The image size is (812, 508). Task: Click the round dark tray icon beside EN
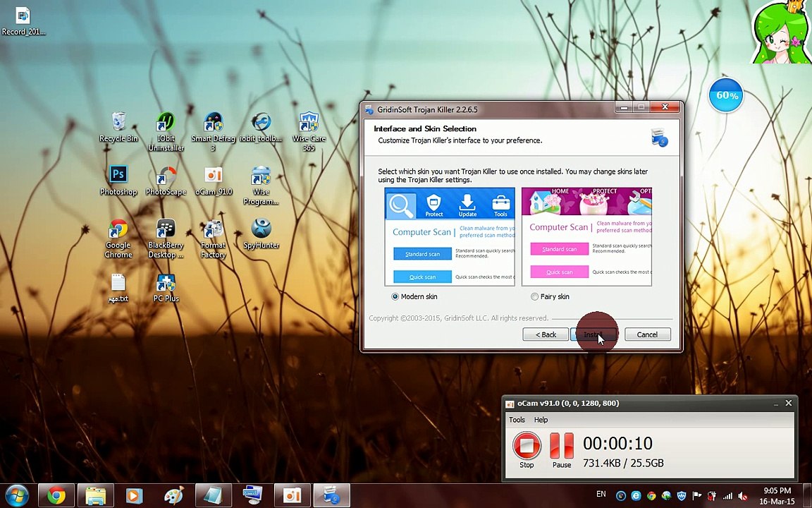(620, 496)
